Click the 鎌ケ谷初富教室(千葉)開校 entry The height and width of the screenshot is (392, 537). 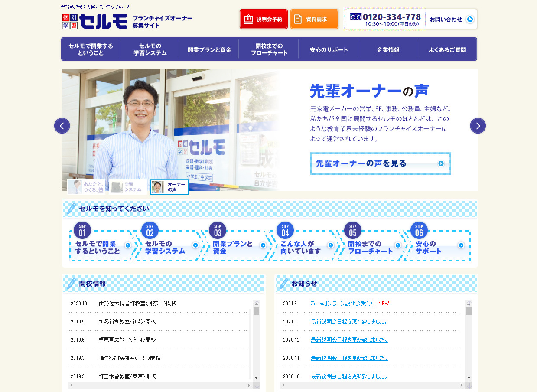click(x=130, y=358)
